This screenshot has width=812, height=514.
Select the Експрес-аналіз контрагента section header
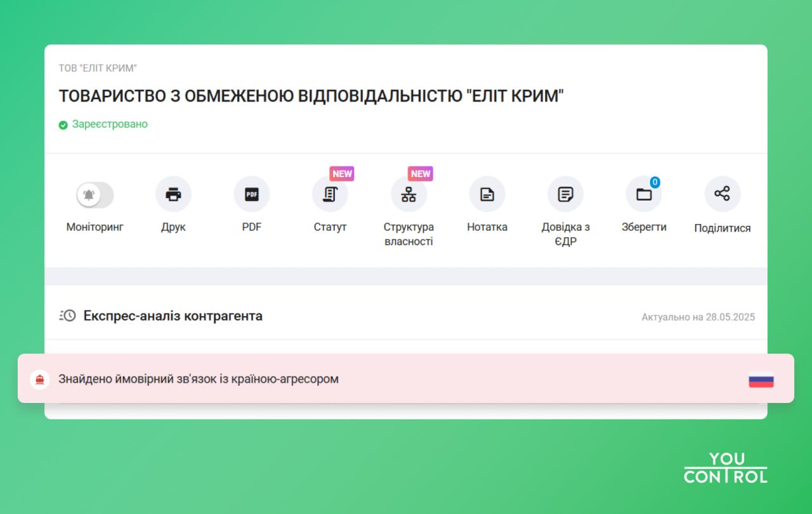tap(173, 315)
